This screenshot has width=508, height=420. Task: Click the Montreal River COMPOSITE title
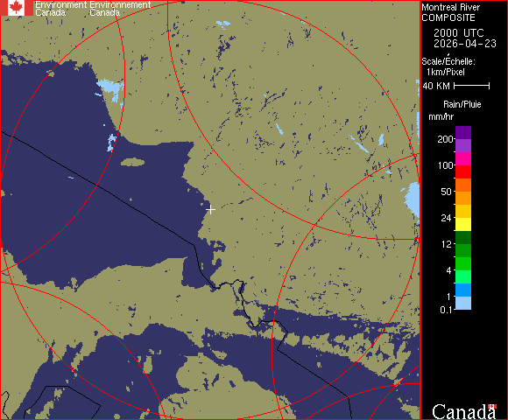click(450, 12)
